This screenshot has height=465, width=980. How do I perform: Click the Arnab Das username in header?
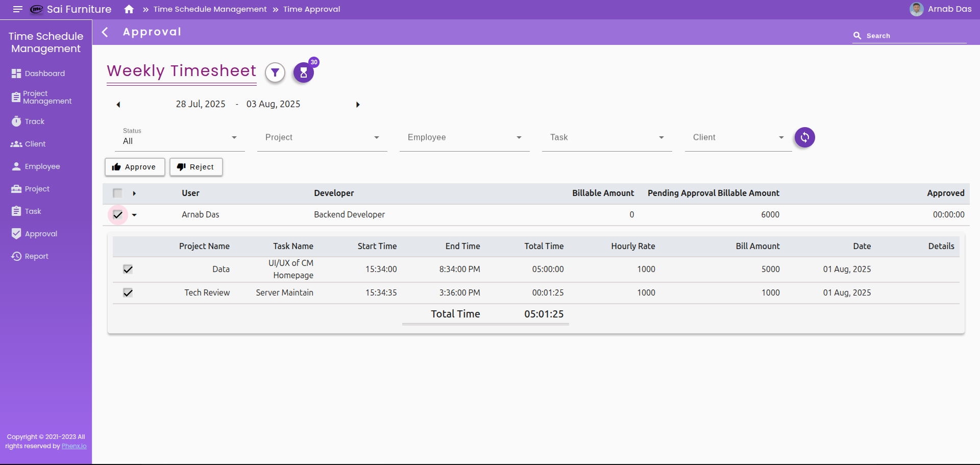click(949, 9)
